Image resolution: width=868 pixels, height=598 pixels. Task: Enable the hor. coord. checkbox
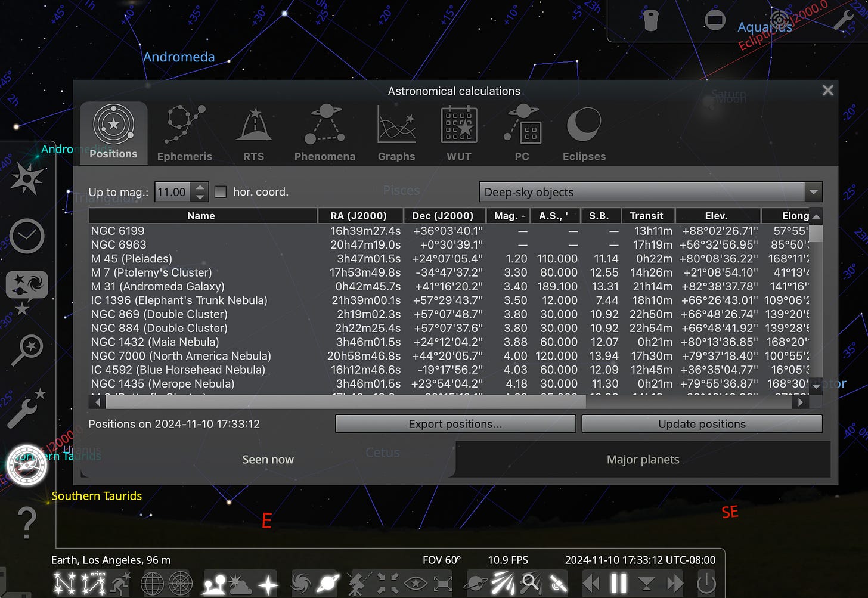(221, 192)
